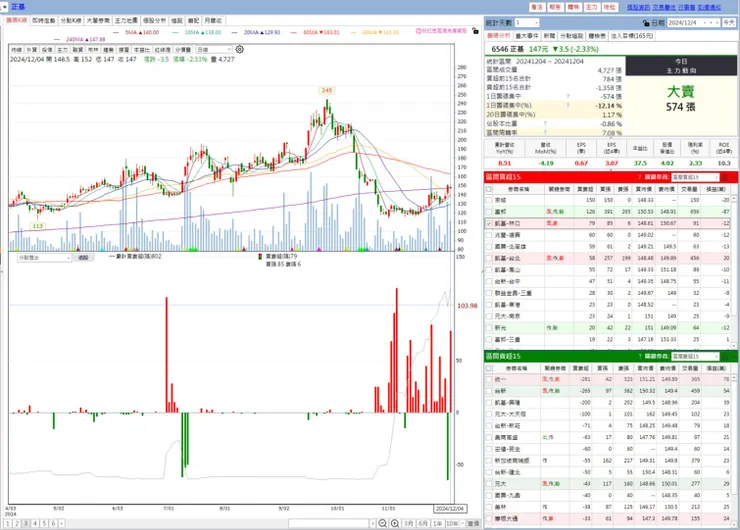
Task: Check the header checkbox in buy table
Action: coord(489,189)
